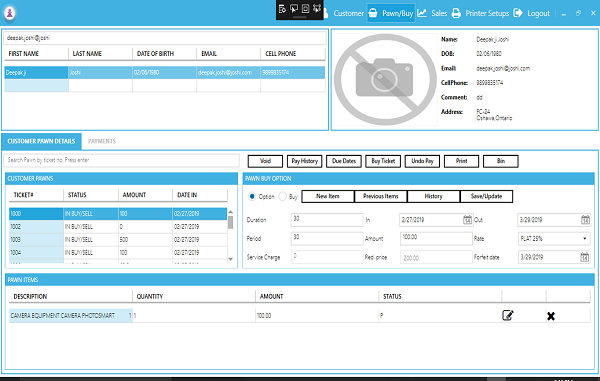Click the Search Pawn by ticket no. field

pyautogui.click(x=122, y=160)
